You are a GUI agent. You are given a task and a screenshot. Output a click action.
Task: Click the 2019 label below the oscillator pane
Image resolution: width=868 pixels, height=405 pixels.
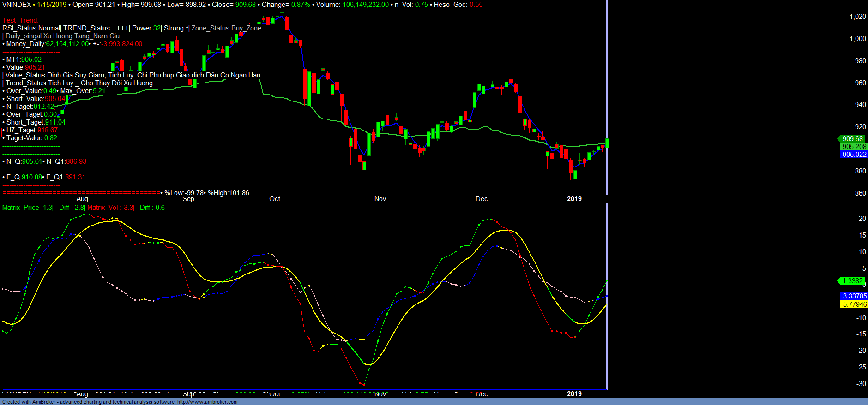pyautogui.click(x=574, y=394)
